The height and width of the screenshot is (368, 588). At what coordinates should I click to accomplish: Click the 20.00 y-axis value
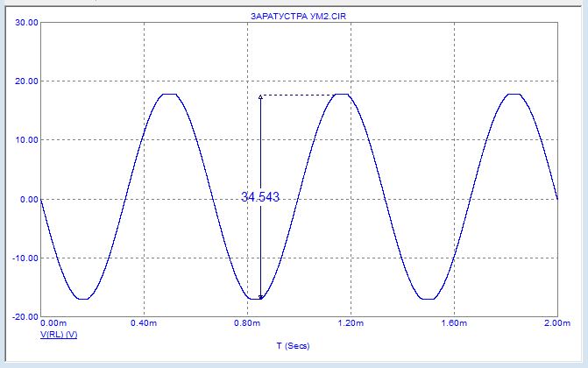(26, 81)
